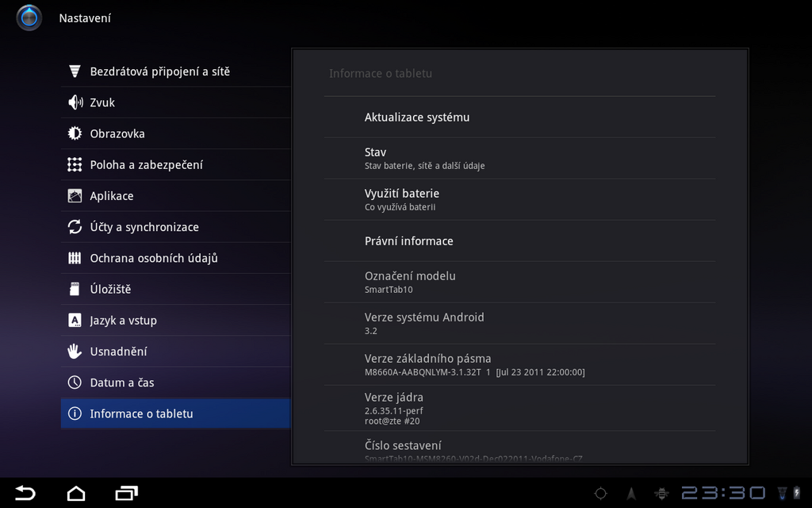Tap the brightness icon beside Obrazovka

point(75,133)
